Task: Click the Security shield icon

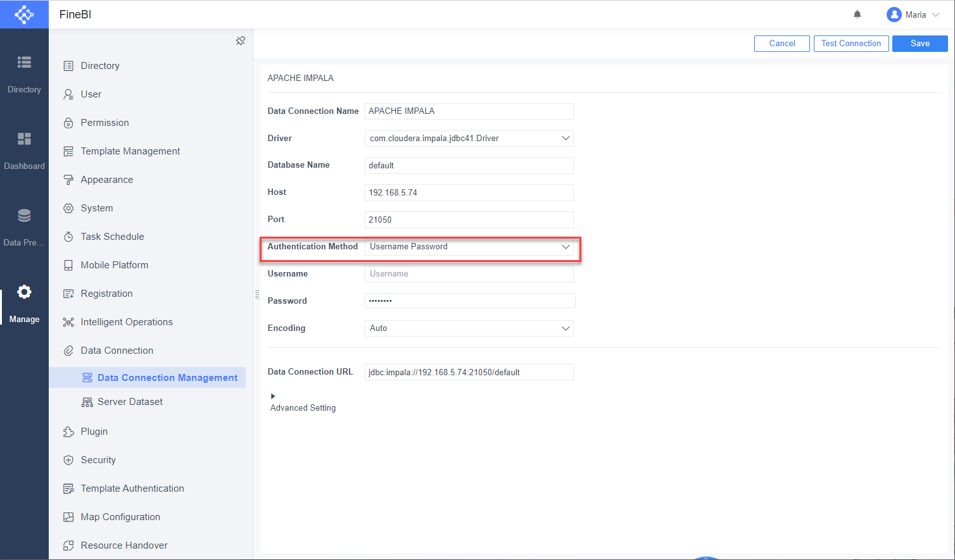Action: tap(68, 460)
